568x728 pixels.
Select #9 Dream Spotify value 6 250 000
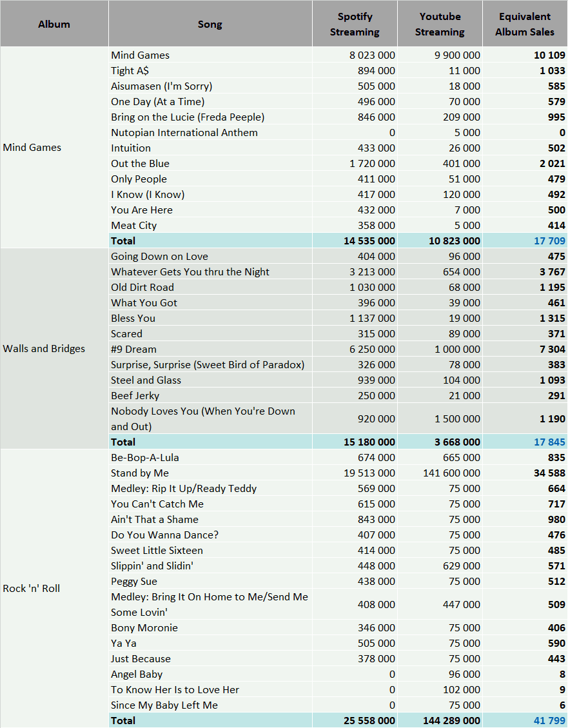(x=355, y=349)
